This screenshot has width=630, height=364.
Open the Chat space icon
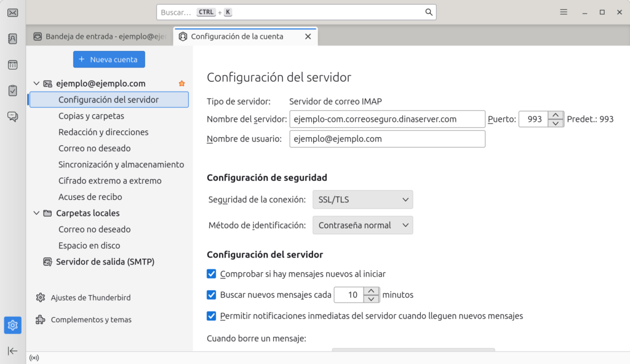[x=12, y=116]
